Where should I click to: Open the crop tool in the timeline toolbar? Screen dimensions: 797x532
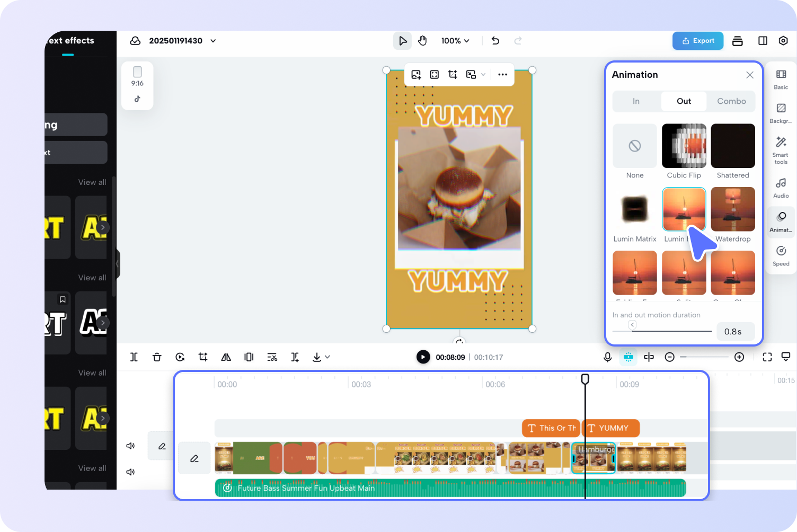pyautogui.click(x=203, y=357)
